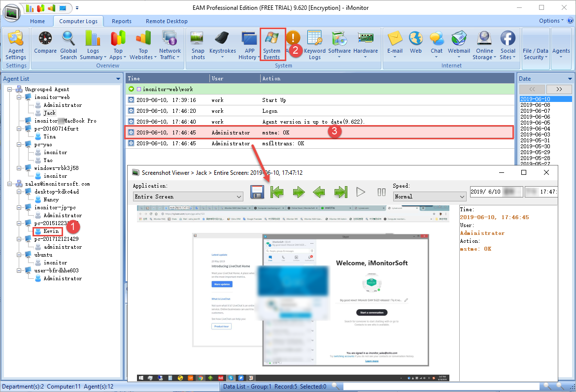Select agent Nancy in the tree
Screen dimensions: 576x392
[51, 199]
